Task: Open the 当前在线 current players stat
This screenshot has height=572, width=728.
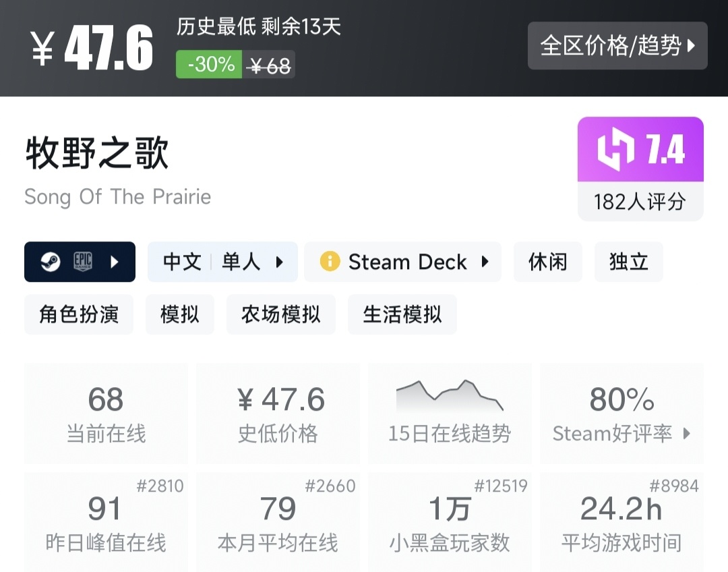Action: tap(106, 413)
